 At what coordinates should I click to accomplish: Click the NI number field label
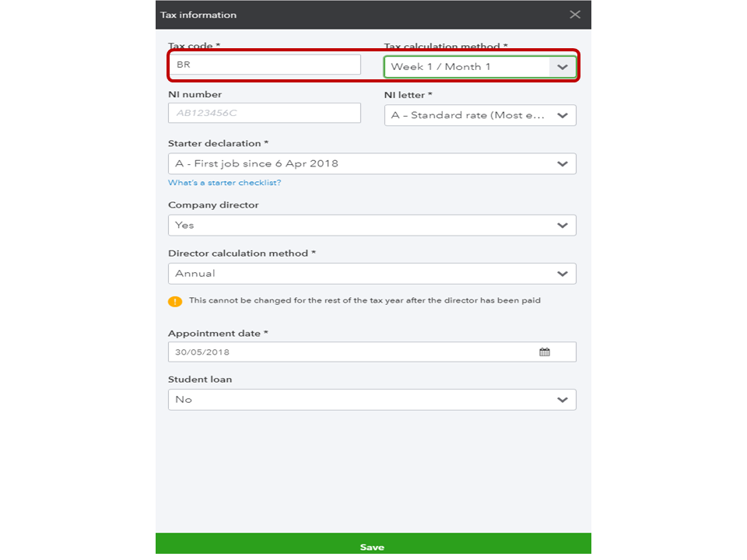[x=195, y=95]
